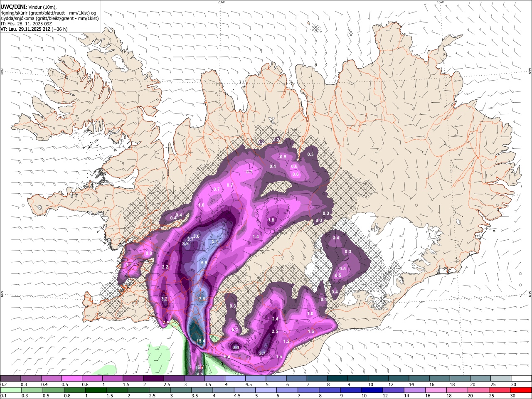Click the 12 label in the rain legend row
Screen dimensions: 532x399
point(386,396)
